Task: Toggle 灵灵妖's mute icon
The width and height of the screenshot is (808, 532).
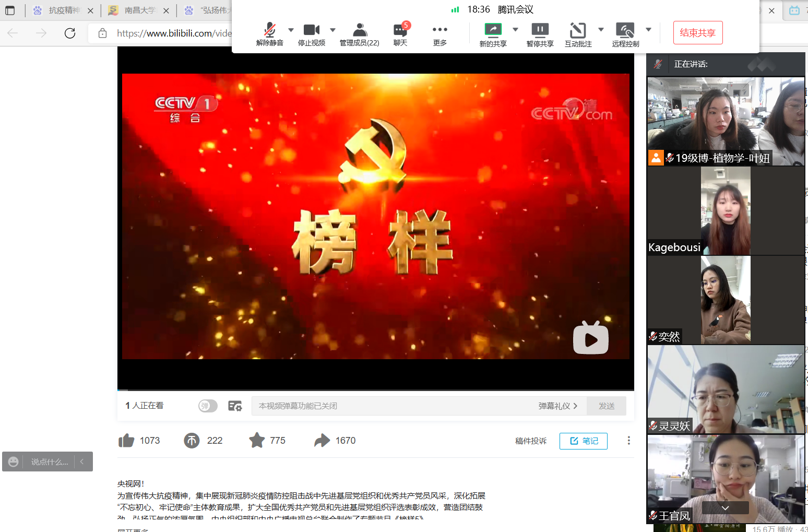Action: 653,425
